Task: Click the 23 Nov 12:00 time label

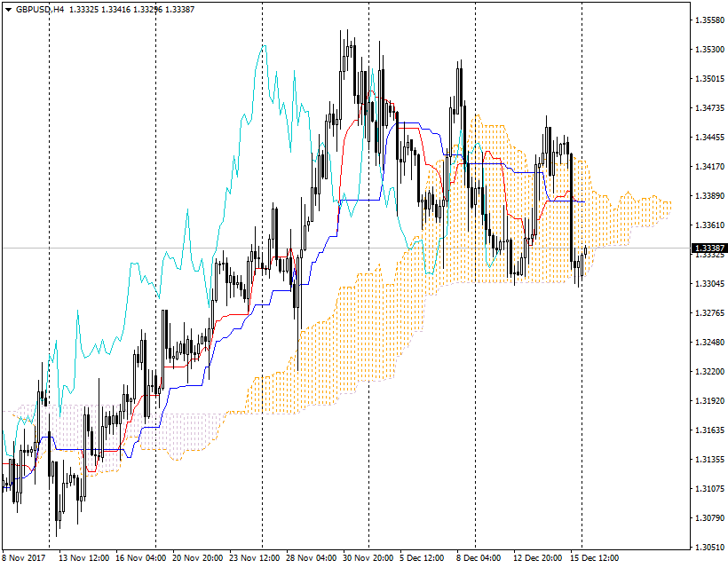Action: click(x=253, y=558)
